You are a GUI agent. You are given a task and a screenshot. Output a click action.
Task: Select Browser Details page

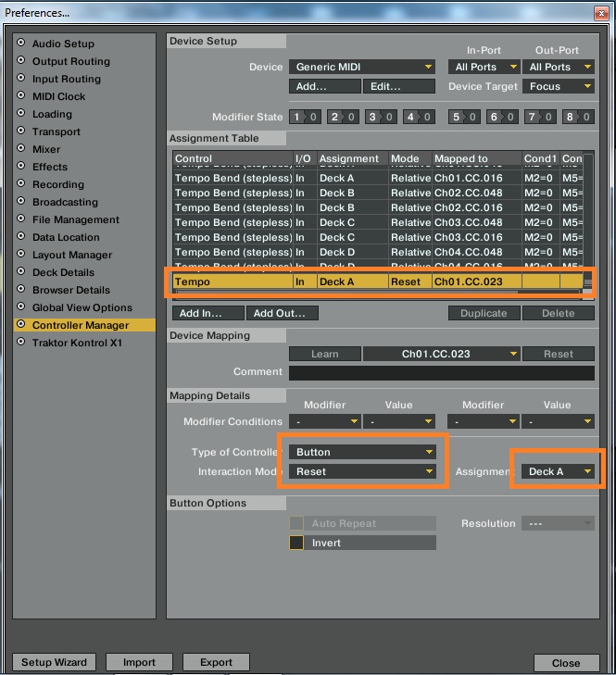71,290
